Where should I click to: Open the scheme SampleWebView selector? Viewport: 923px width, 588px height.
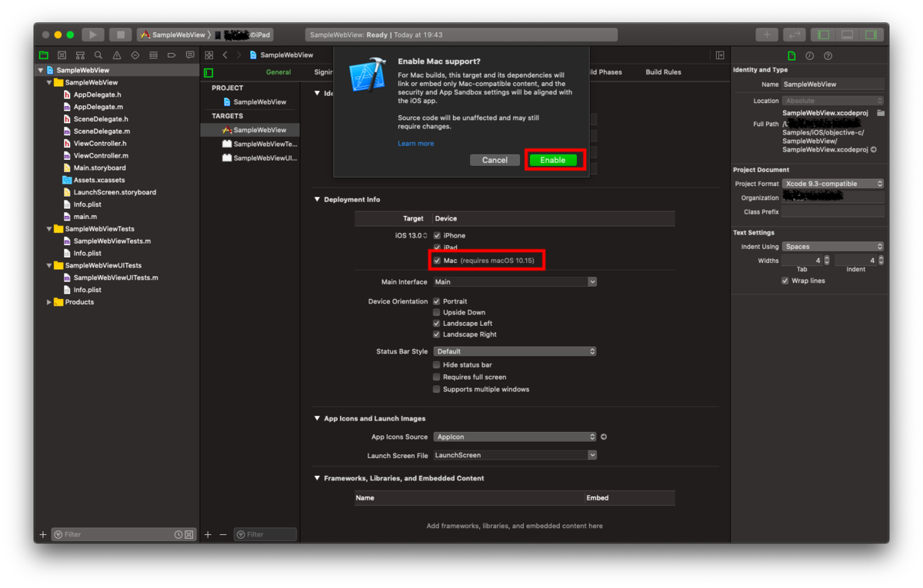pos(173,35)
